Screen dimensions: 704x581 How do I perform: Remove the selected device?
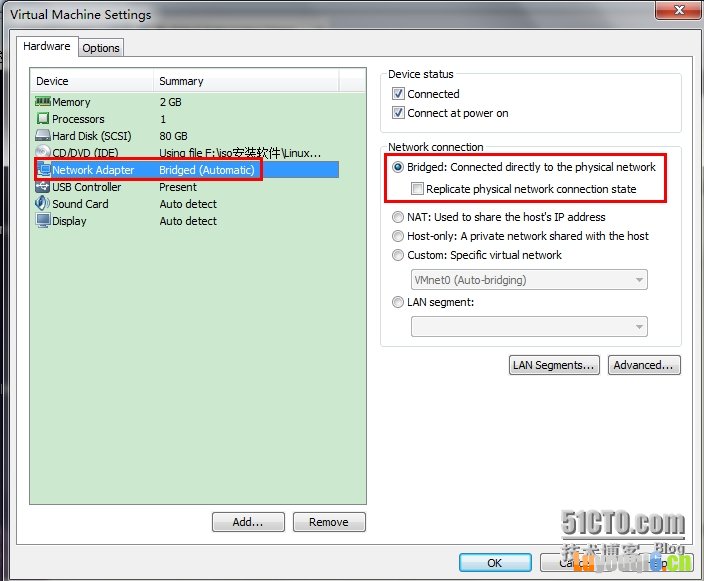(x=329, y=522)
